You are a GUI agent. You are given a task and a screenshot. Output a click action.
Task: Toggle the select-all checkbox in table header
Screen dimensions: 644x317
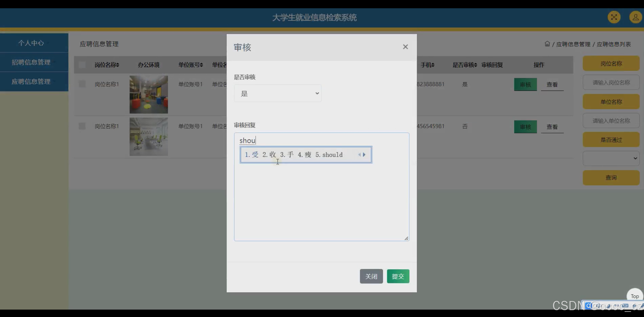[82, 65]
